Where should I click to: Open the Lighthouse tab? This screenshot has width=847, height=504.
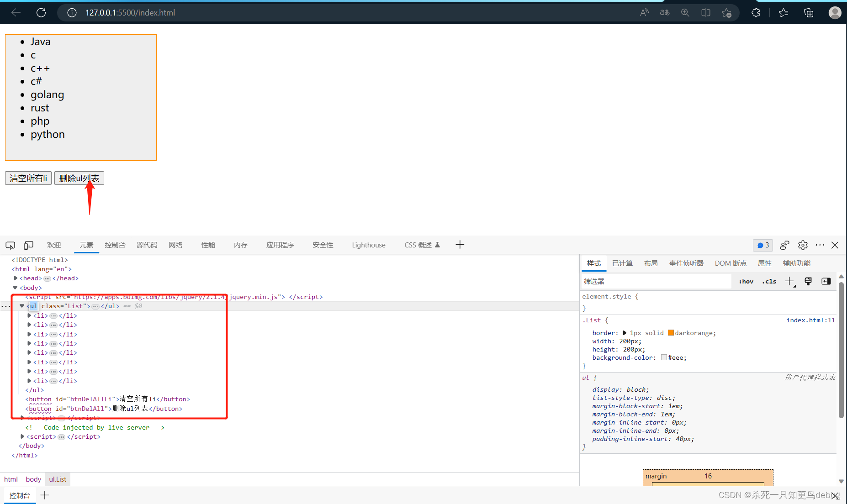tap(369, 245)
